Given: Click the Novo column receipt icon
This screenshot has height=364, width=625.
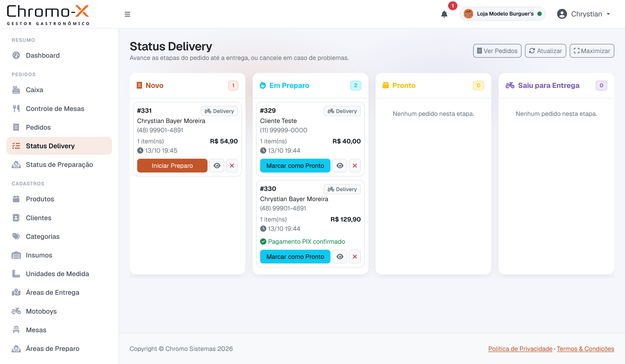Looking at the screenshot, I should [x=139, y=85].
